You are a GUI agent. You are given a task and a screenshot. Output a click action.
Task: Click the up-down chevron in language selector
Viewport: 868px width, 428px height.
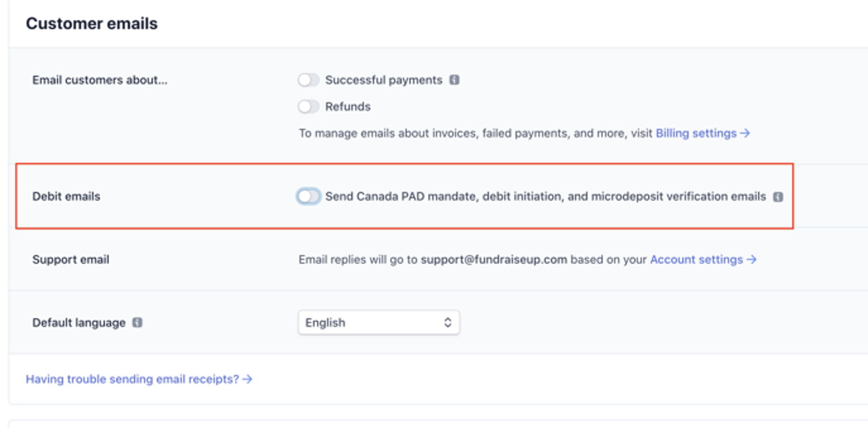tap(448, 323)
